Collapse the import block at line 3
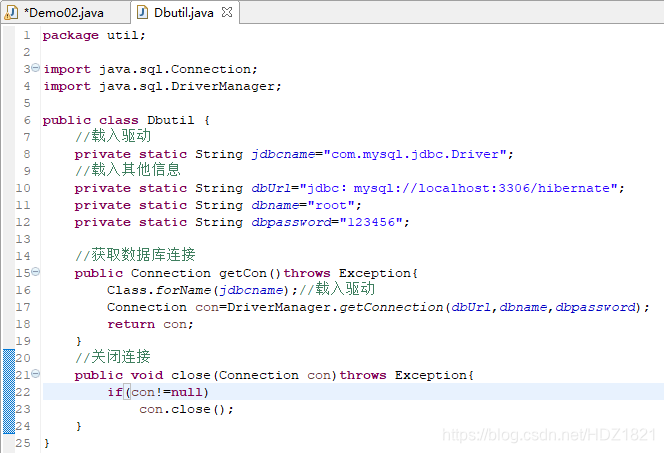Screen dimensions: 664x453 tap(36, 67)
